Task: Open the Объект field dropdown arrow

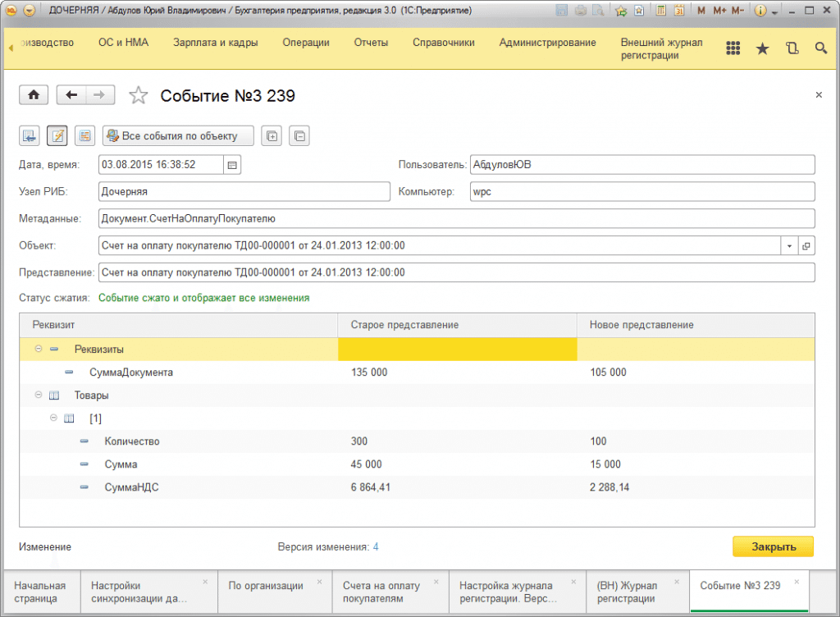Action: click(x=789, y=246)
